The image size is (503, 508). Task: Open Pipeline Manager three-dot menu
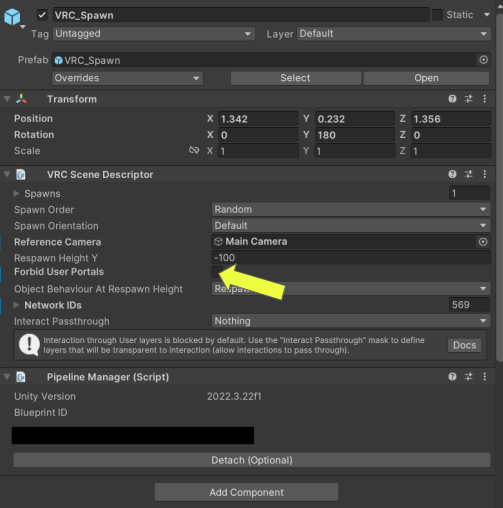(485, 377)
